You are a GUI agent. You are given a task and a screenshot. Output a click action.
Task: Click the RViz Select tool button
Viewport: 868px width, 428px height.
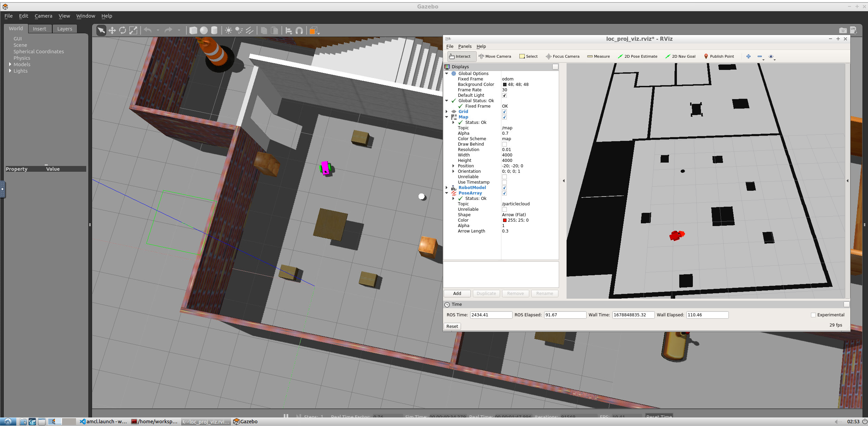pyautogui.click(x=528, y=56)
